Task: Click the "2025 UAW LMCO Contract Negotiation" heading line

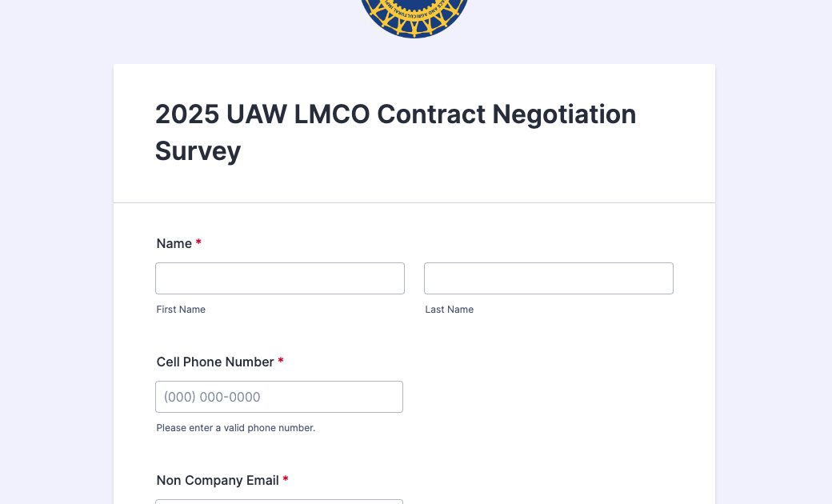Action: point(395,114)
